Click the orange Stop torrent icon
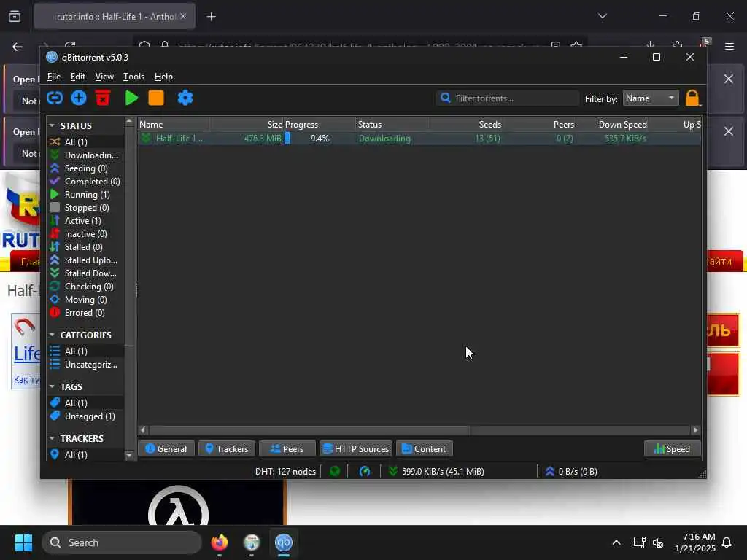The width and height of the screenshot is (747, 560). (x=156, y=98)
